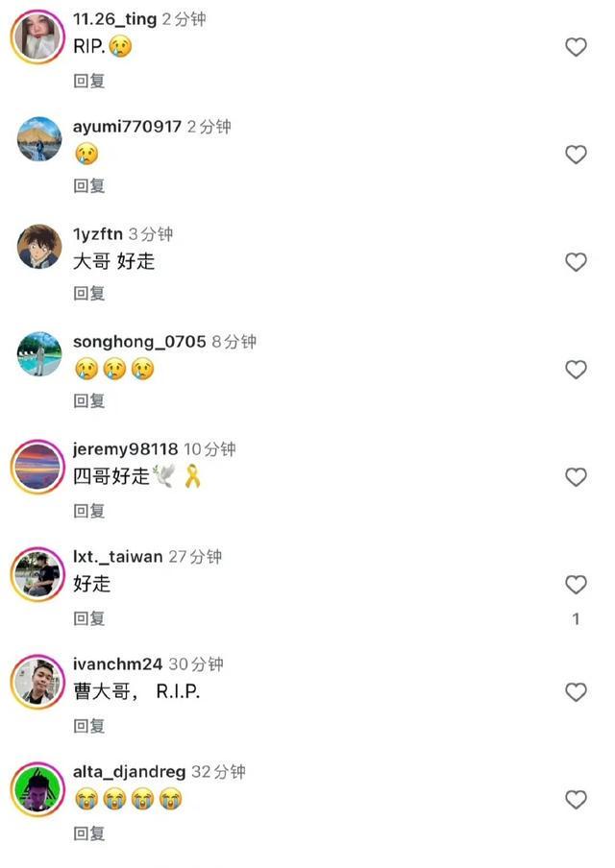Like jeremy98118's 四哥好走 comment
The width and height of the screenshot is (615, 868).
576,477
